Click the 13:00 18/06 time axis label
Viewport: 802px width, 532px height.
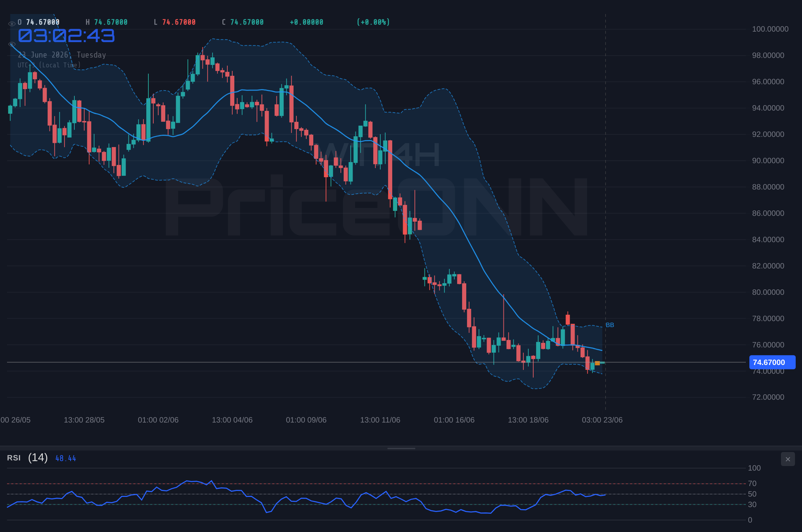click(x=528, y=420)
